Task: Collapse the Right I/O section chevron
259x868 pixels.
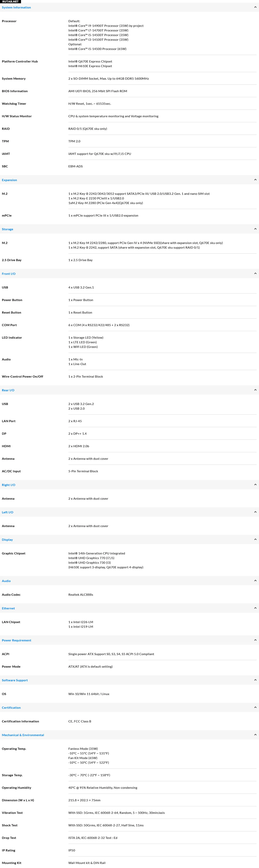Action: [x=255, y=485]
